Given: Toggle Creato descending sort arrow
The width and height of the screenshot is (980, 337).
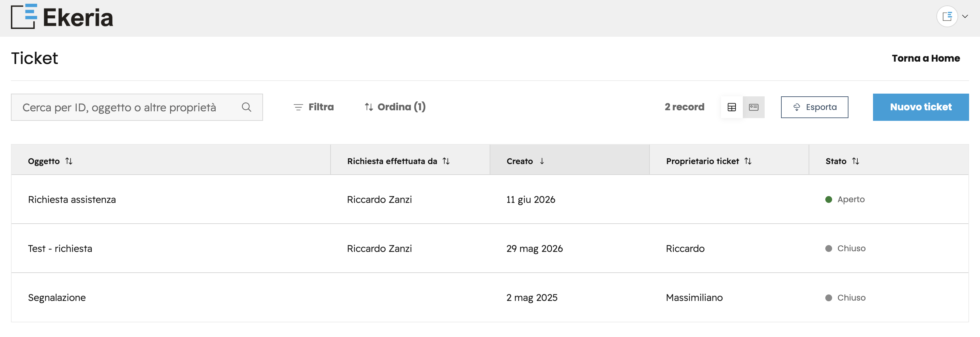Looking at the screenshot, I should click(542, 161).
